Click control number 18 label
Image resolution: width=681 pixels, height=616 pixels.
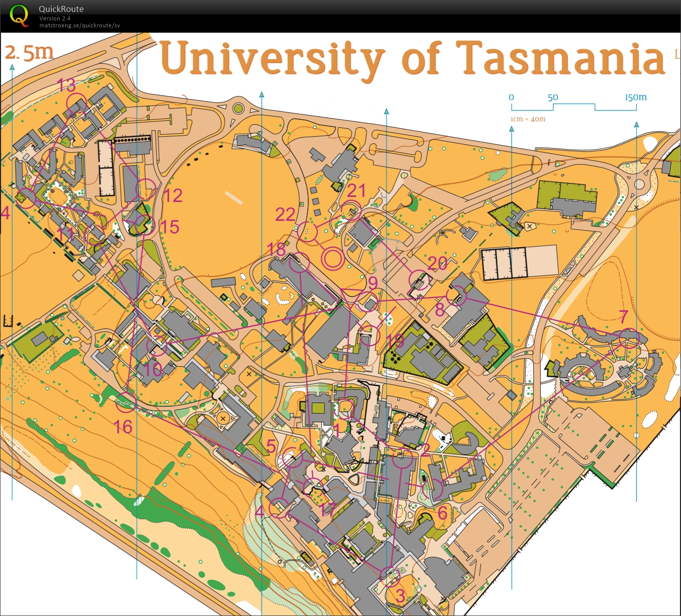pyautogui.click(x=276, y=249)
